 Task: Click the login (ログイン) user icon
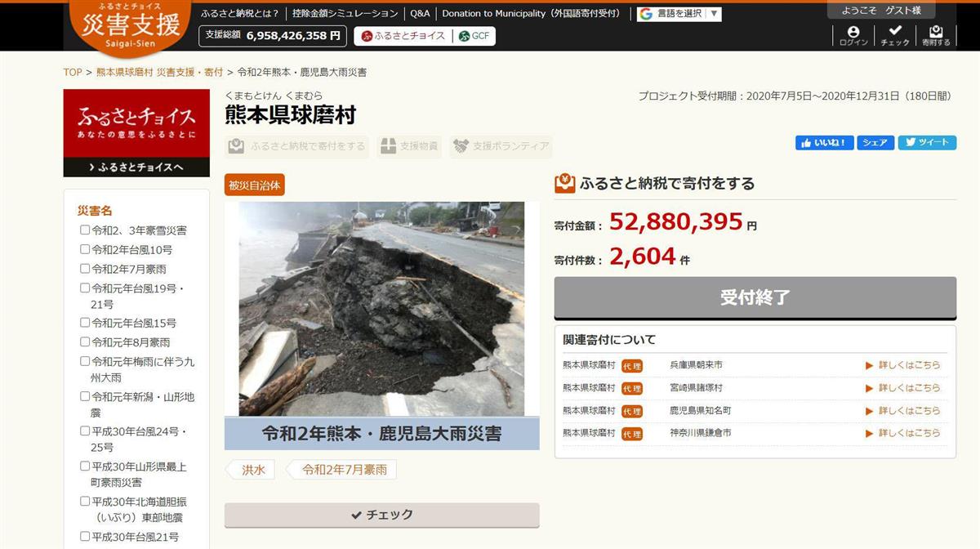[x=853, y=35]
